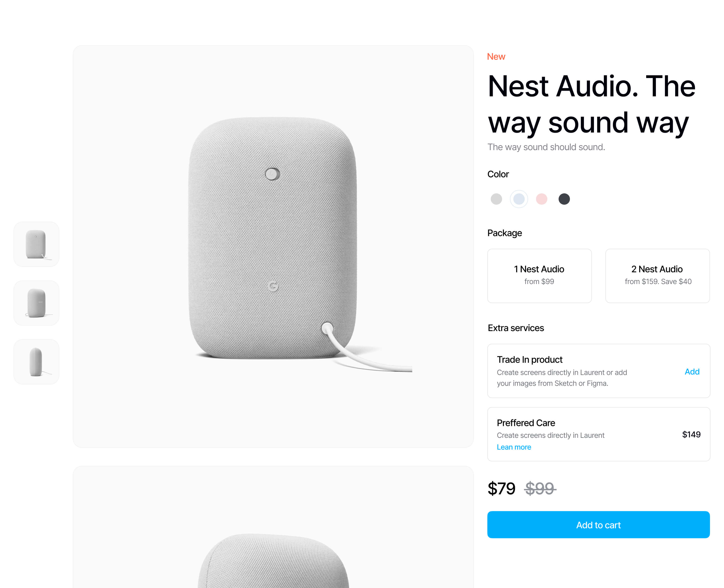Choose the dark charcoal color swatch
724x588 pixels.
[x=564, y=199]
